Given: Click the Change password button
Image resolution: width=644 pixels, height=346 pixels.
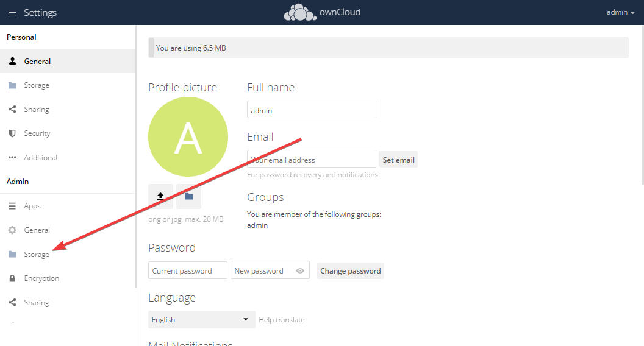Looking at the screenshot, I should click(350, 271).
